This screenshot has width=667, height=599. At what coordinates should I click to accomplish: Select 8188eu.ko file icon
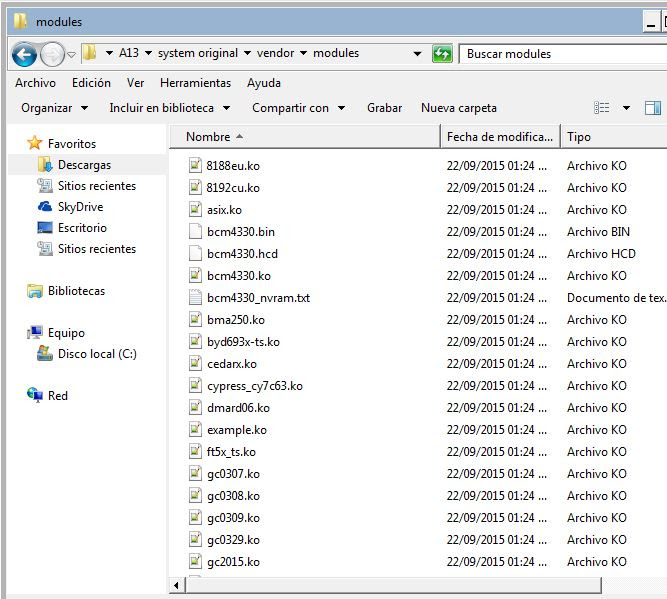[x=195, y=165]
